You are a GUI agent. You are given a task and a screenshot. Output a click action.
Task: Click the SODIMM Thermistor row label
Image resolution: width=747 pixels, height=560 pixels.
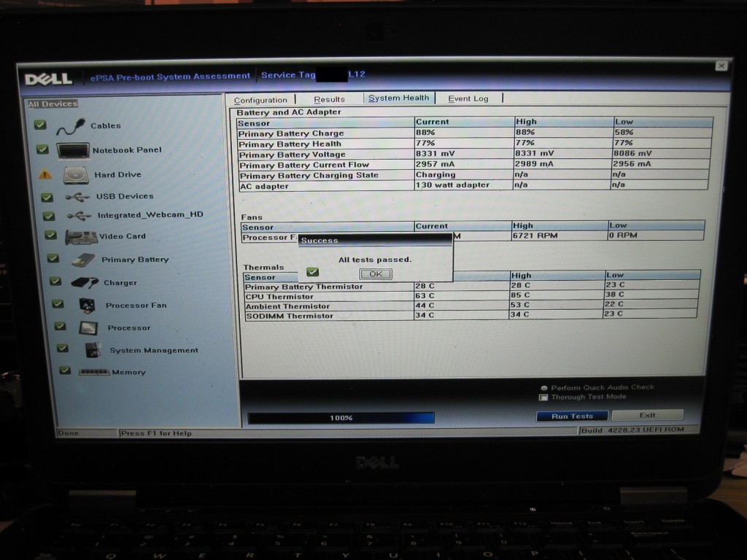pyautogui.click(x=290, y=316)
